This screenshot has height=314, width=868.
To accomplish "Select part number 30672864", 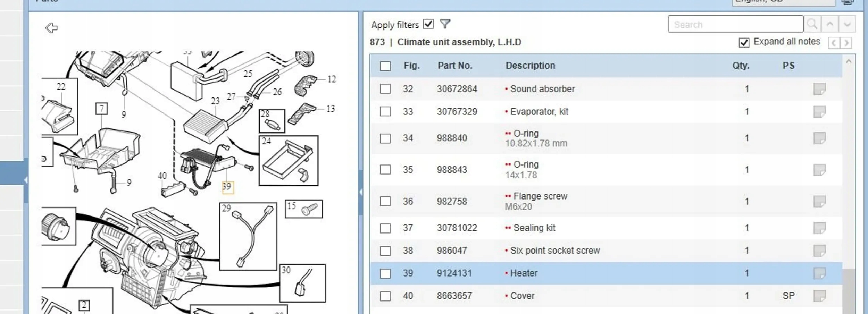I will (457, 89).
